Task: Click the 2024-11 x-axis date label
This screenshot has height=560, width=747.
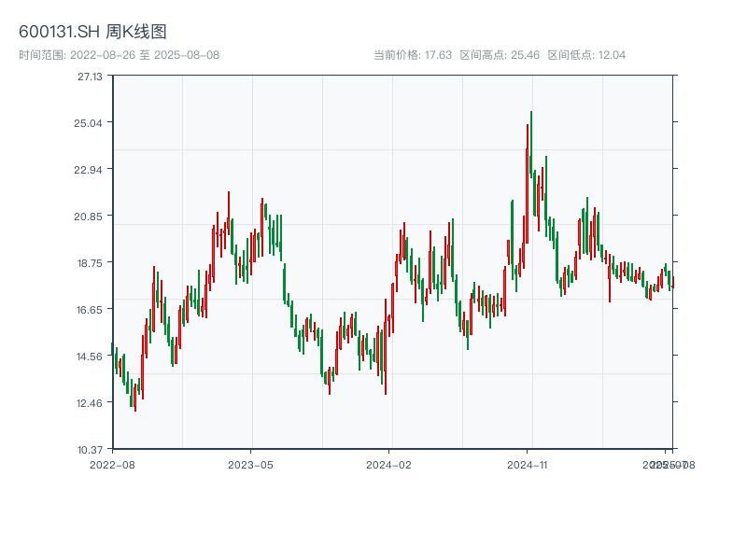Action: (x=528, y=464)
